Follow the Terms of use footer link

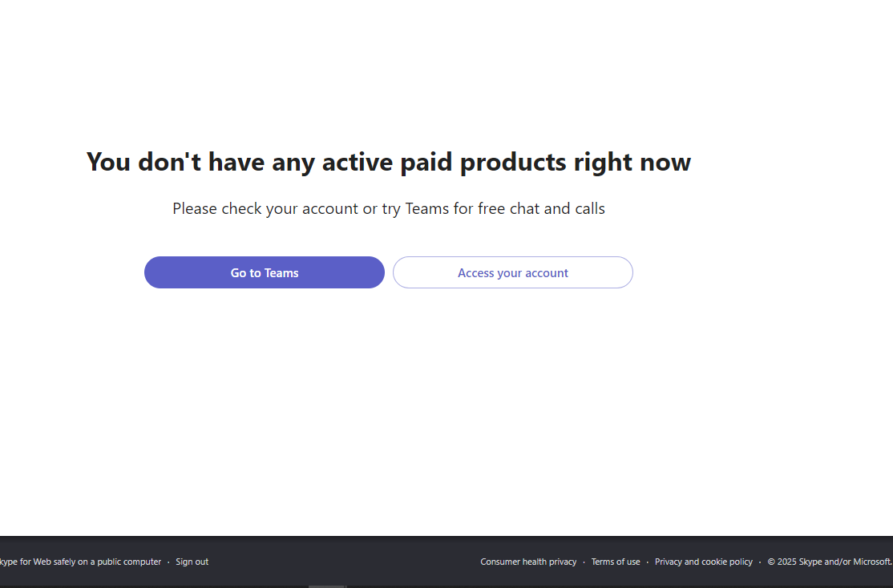(615, 562)
